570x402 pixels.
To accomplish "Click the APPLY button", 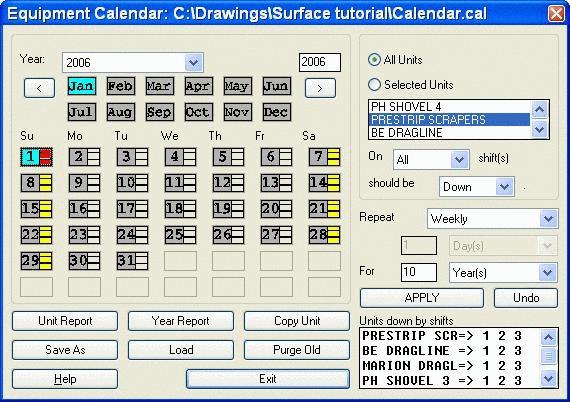I will pyautogui.click(x=422, y=298).
